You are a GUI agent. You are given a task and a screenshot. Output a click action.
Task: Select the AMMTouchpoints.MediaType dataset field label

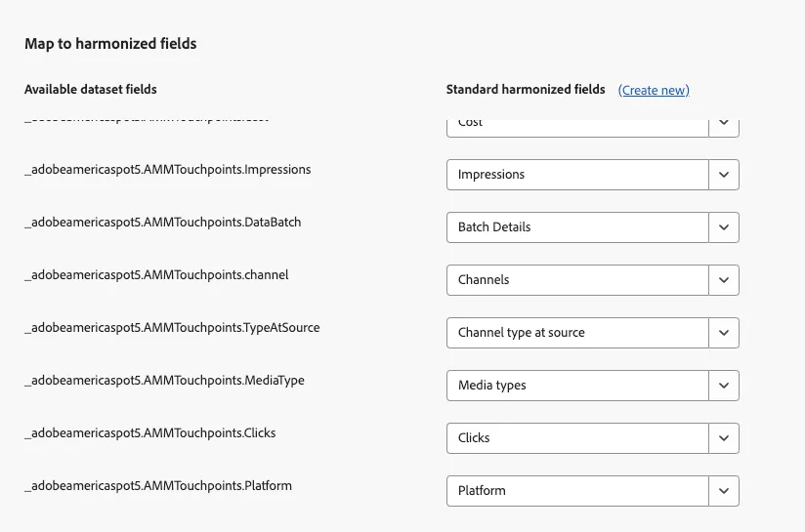tap(164, 381)
